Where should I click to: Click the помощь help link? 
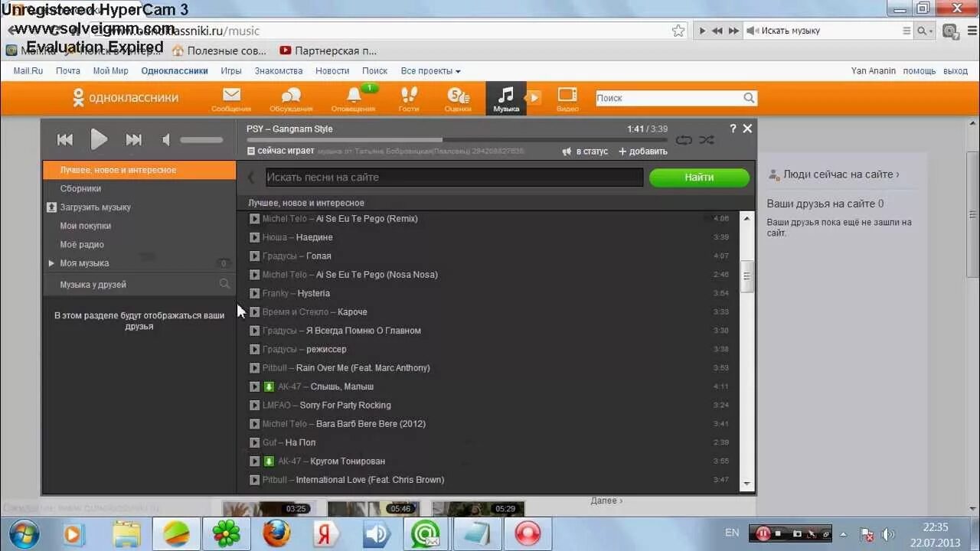click(919, 70)
